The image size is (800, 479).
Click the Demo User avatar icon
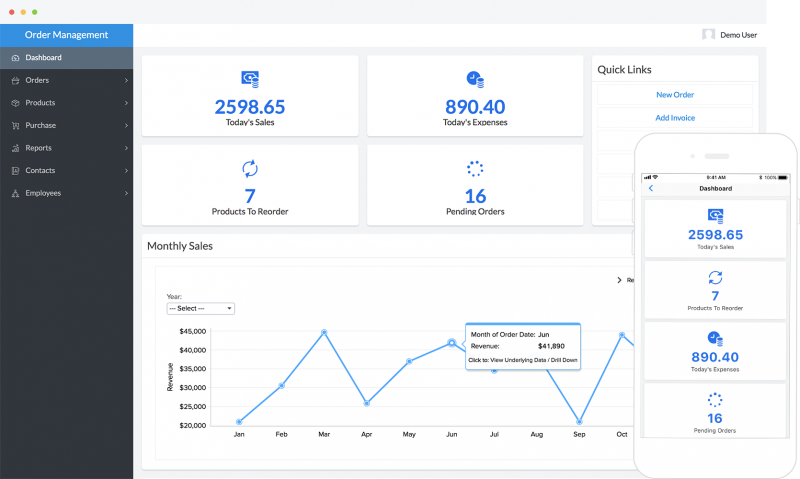tap(708, 35)
